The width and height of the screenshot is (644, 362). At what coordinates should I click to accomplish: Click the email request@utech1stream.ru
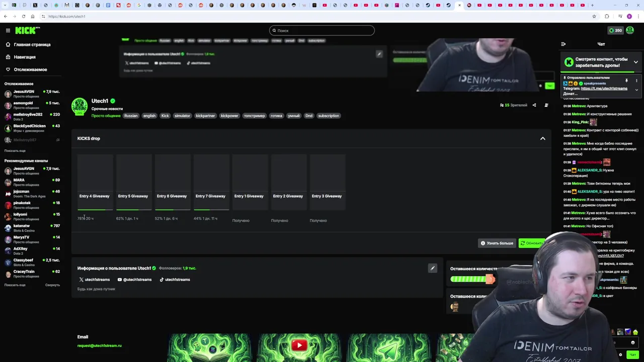(x=99, y=346)
